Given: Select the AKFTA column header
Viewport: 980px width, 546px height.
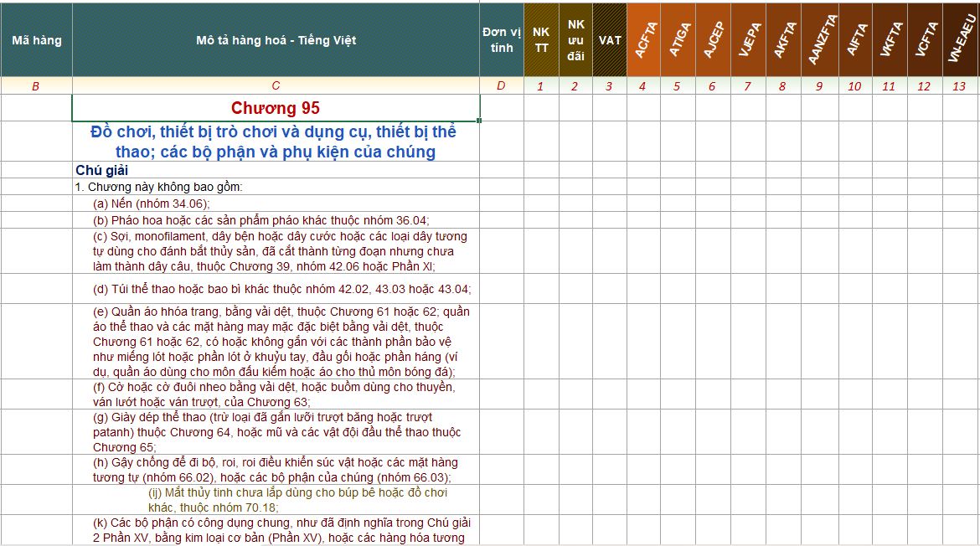Looking at the screenshot, I should tap(783, 39).
